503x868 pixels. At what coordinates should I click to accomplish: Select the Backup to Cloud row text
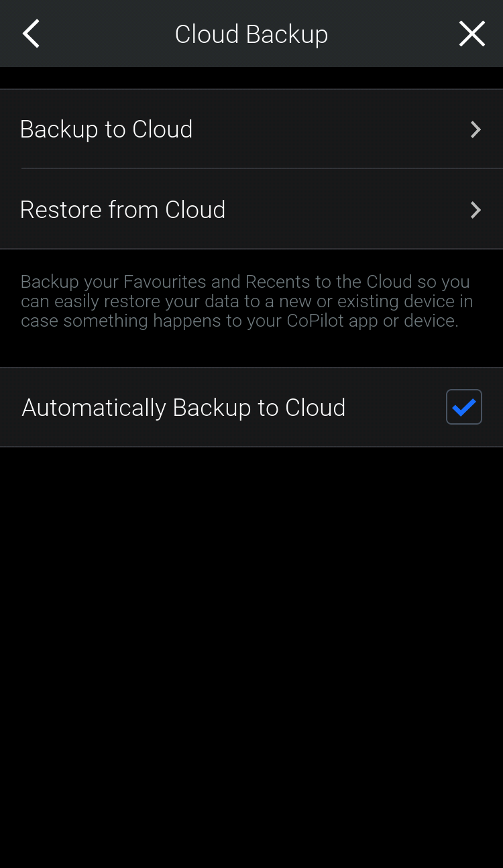pyautogui.click(x=106, y=129)
